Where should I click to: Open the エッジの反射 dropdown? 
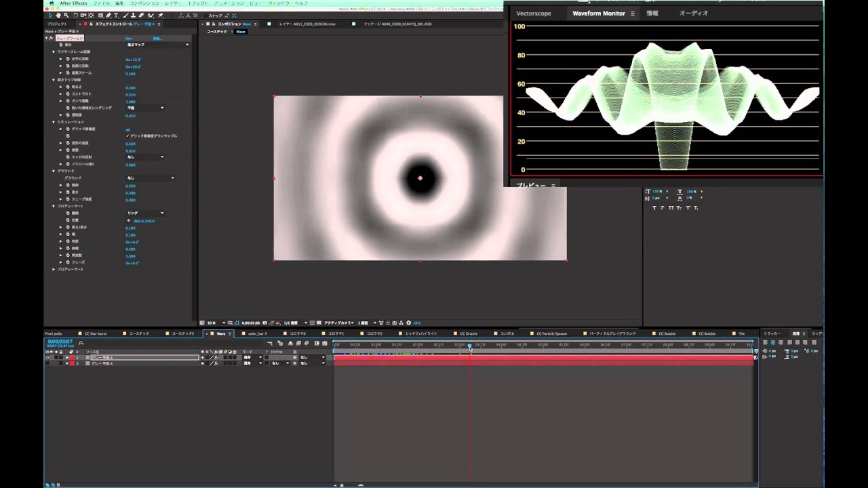tap(145, 157)
